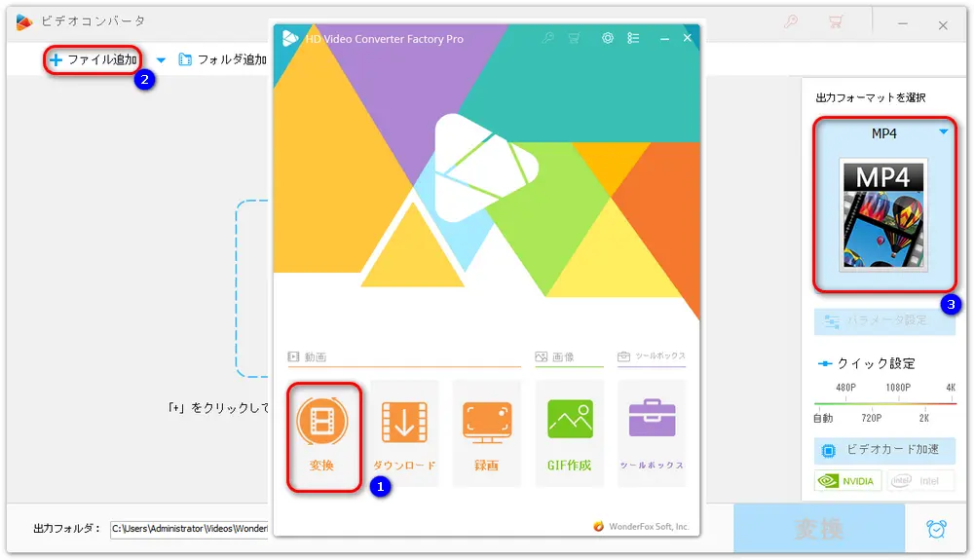Click フォルダ追加 to add a folder

click(222, 60)
